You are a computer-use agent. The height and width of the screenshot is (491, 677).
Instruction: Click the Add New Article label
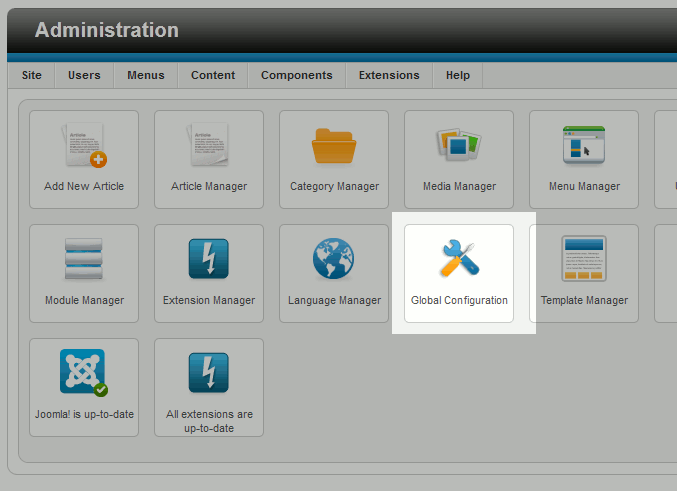[84, 186]
